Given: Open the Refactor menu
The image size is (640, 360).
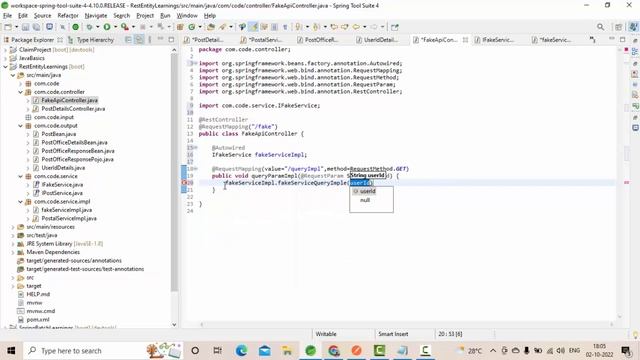Looking at the screenshot, I should (x=68, y=16).
